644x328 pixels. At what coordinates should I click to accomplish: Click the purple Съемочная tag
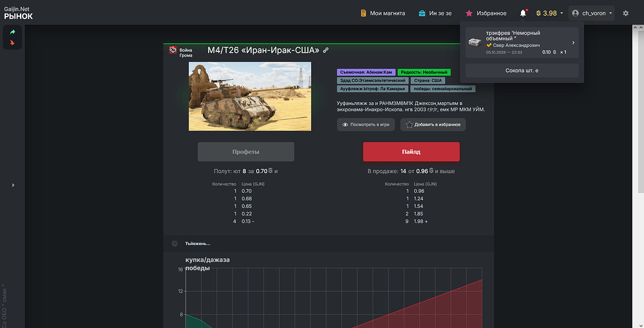(x=366, y=72)
